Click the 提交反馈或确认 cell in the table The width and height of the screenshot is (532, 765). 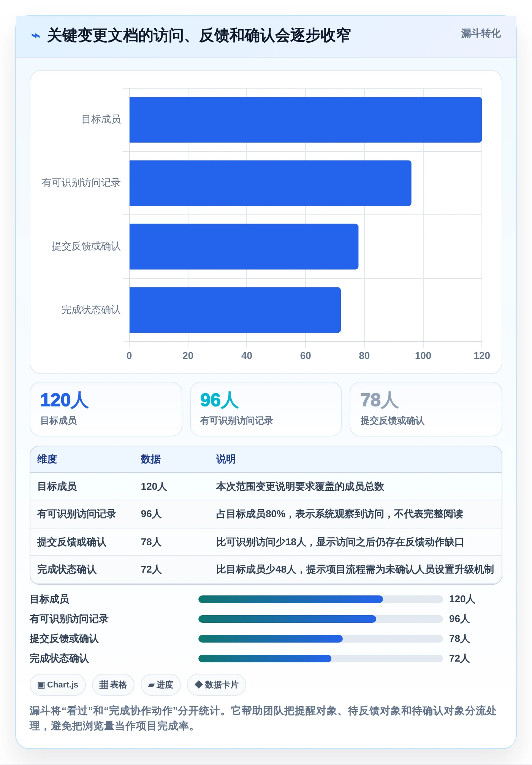click(x=71, y=542)
